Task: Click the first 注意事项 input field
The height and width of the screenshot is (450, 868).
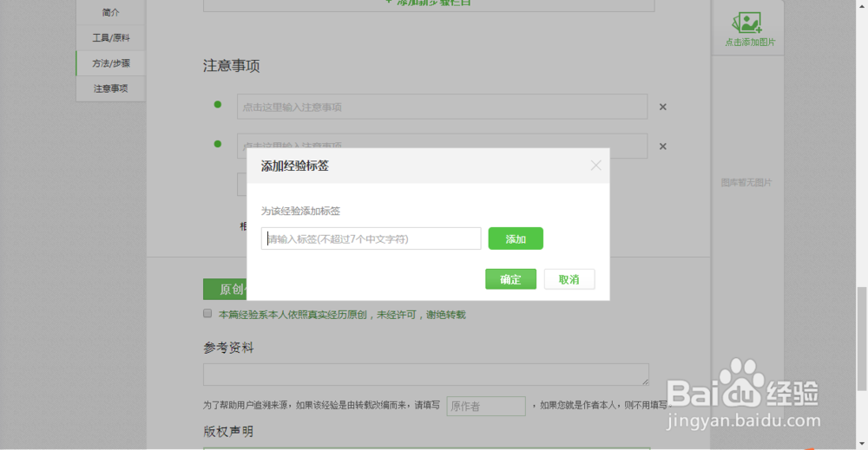Action: pos(443,107)
